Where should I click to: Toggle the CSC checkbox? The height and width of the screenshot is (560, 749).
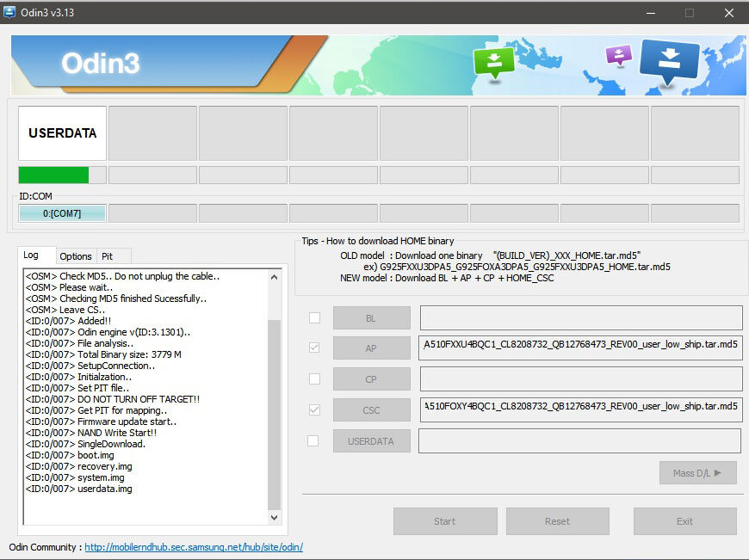click(x=314, y=409)
